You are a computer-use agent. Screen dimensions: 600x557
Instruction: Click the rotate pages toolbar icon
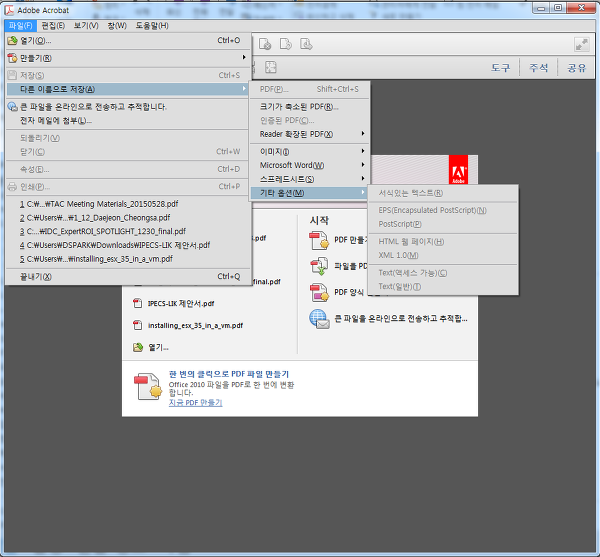click(285, 44)
